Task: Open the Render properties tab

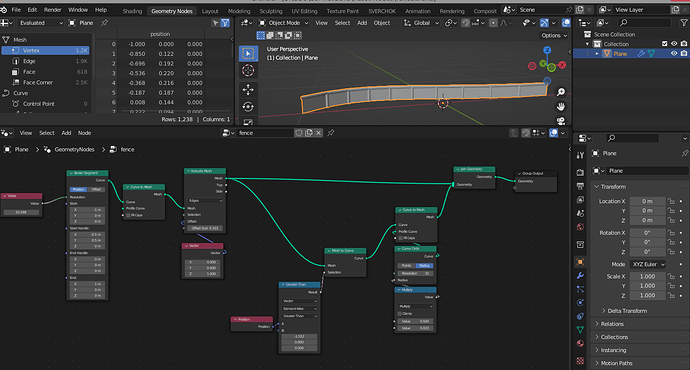Action: [580, 172]
